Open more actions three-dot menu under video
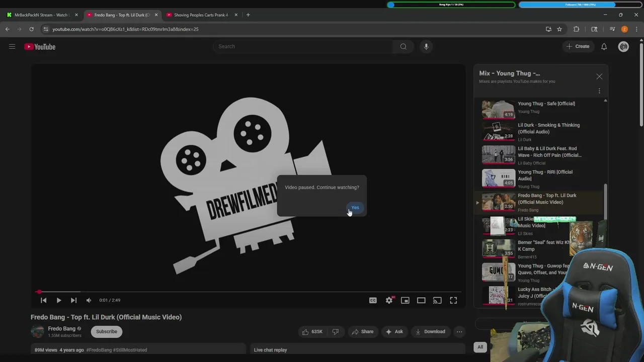Viewport: 644px width, 362px height. pos(459,331)
